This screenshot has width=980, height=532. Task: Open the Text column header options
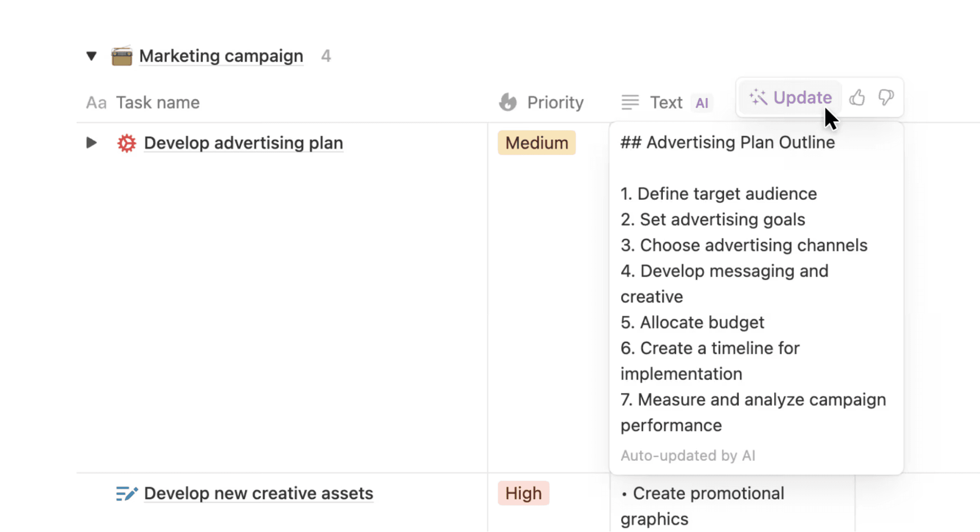[x=666, y=102]
